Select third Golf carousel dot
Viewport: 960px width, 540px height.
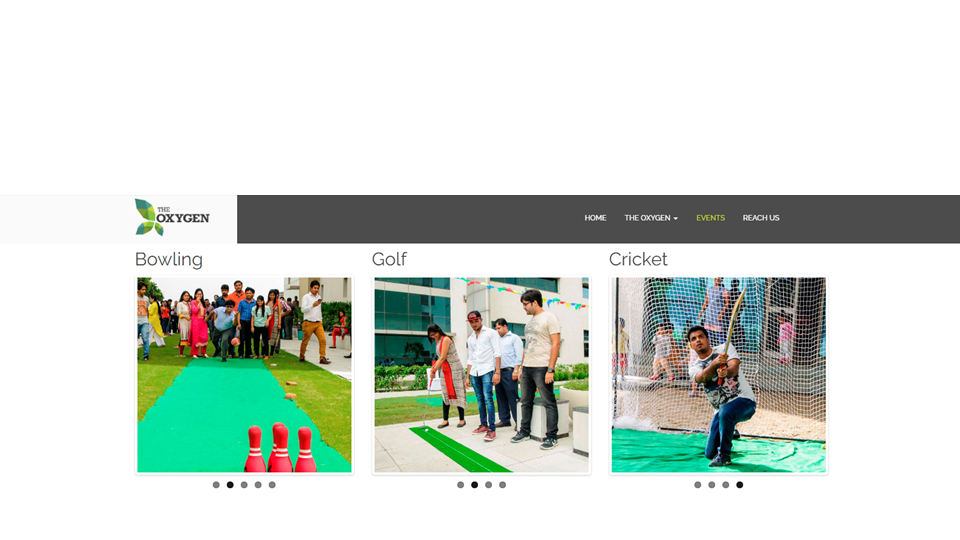(x=489, y=485)
